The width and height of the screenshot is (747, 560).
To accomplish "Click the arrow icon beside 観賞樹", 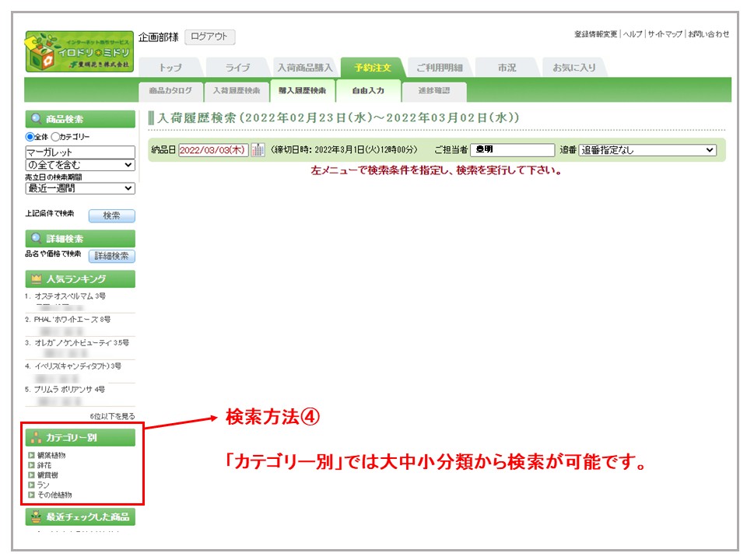I will point(31,474).
